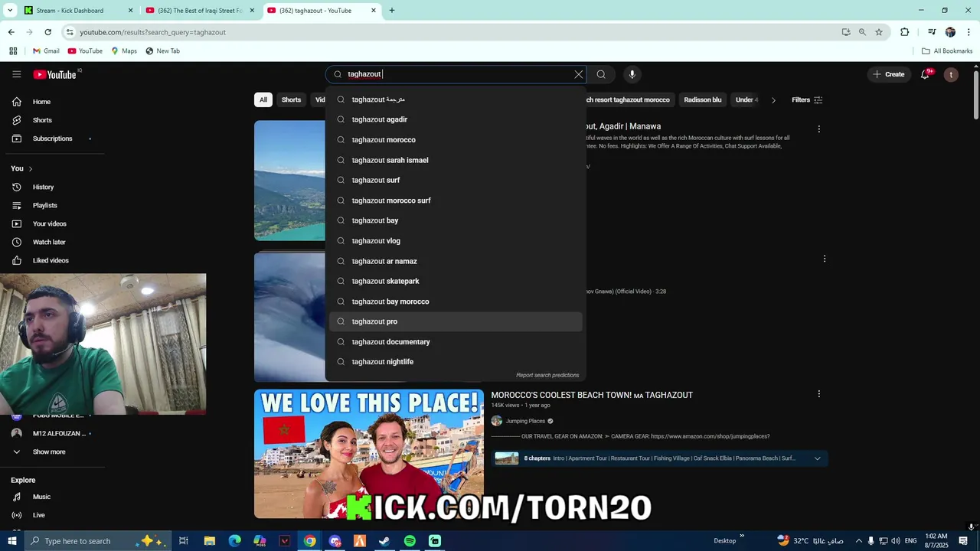Choose suggestion taghazout morocco
980x551 pixels.
pos(456,139)
